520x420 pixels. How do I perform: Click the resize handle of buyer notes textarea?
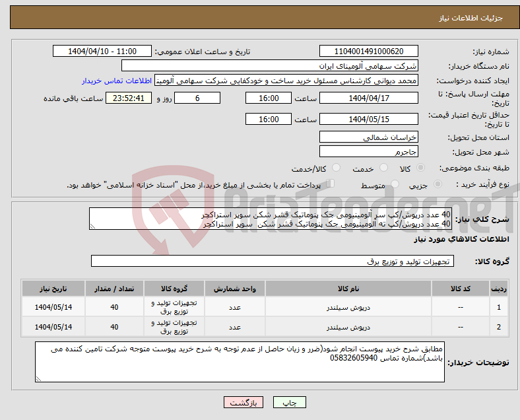click(x=39, y=378)
